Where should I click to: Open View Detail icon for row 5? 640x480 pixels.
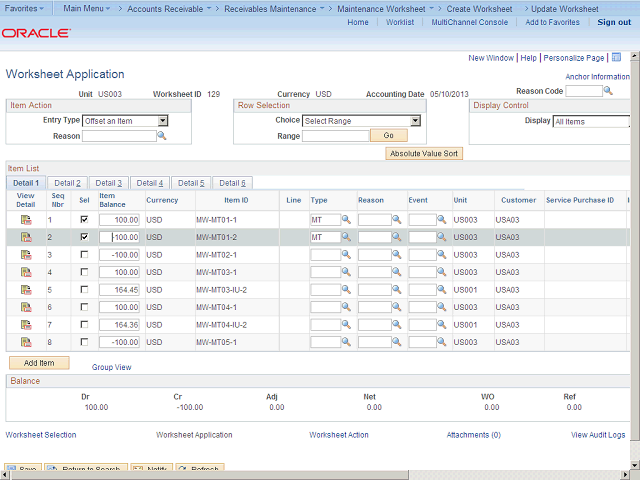(26, 290)
